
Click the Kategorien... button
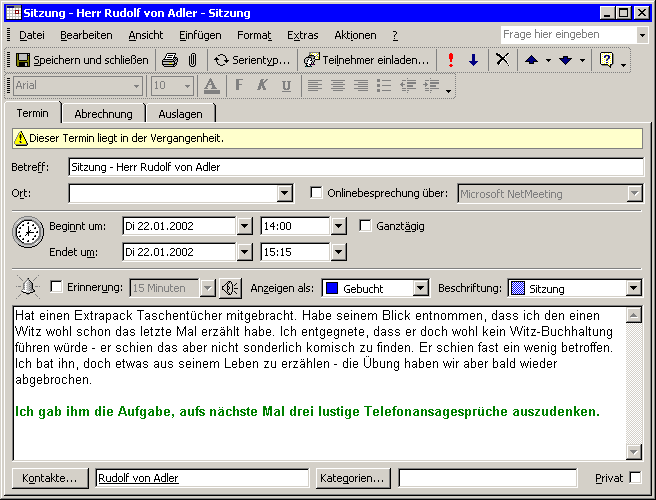click(352, 478)
